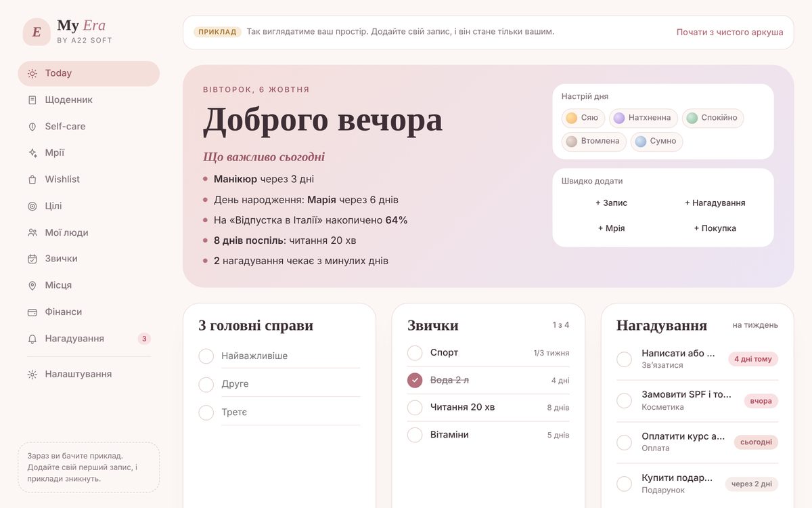Screen dimensions: 812x508
Task: Click the День народження Марія item
Action: click(x=306, y=200)
